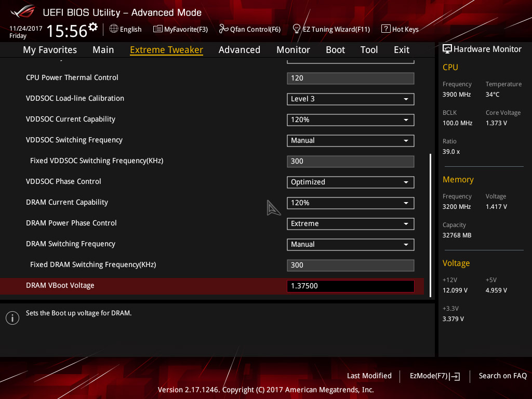Open the Advanced tab
Viewport: 532px width, 399px height.
239,50
